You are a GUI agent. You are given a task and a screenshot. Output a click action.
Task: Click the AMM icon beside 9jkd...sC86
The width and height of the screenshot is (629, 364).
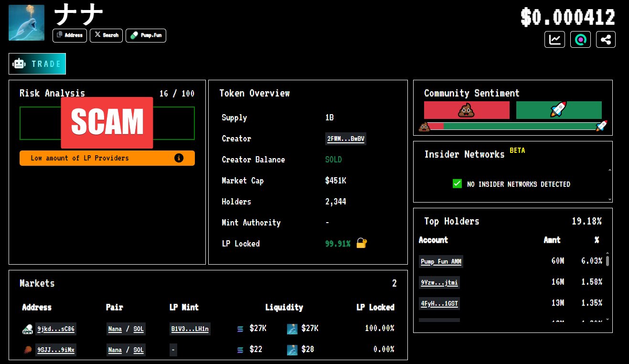click(x=27, y=329)
